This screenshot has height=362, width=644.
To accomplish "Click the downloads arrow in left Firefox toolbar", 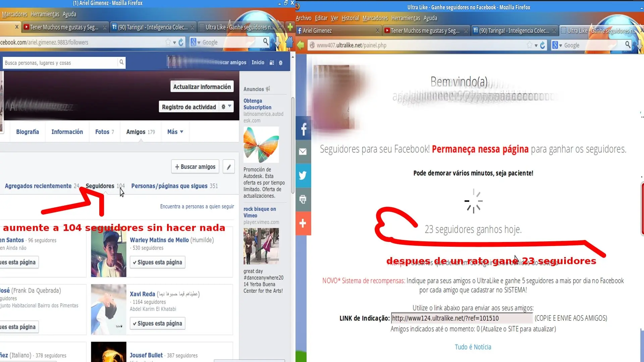I will click(278, 43).
